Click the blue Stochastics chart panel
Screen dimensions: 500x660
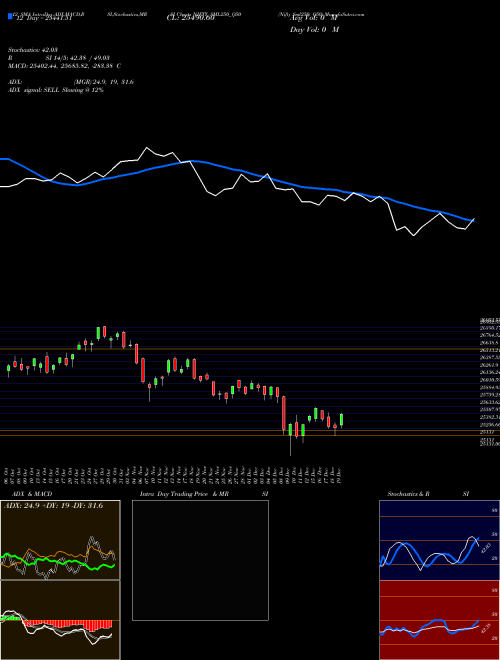[x=439, y=540]
